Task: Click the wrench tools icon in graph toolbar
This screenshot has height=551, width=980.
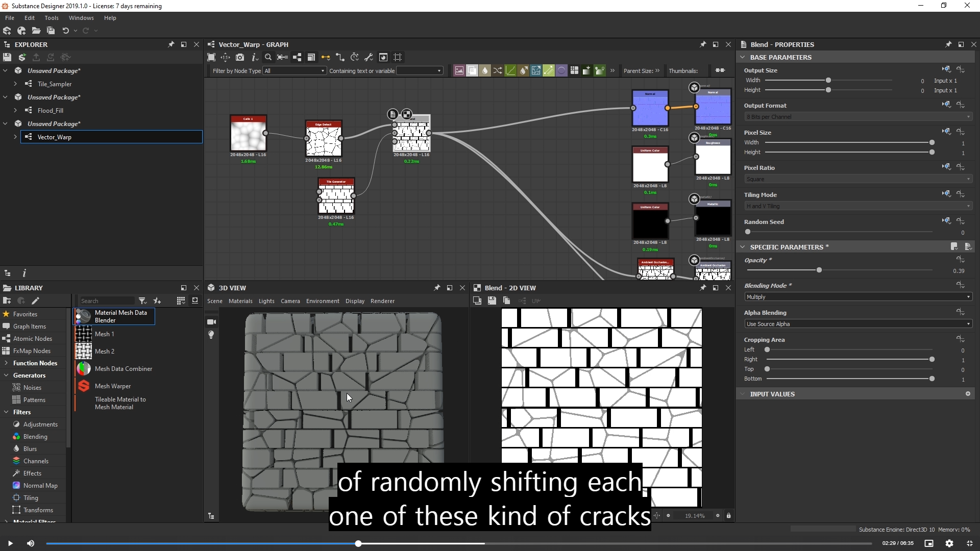Action: (x=369, y=57)
